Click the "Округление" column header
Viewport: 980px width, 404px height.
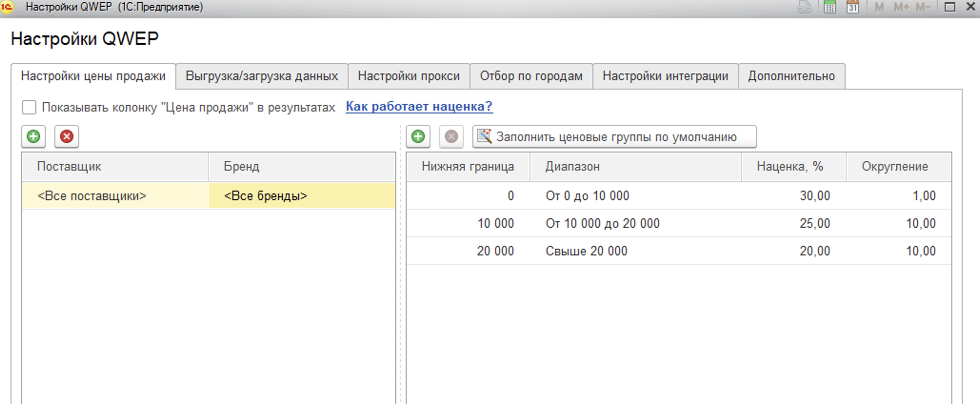[899, 166]
